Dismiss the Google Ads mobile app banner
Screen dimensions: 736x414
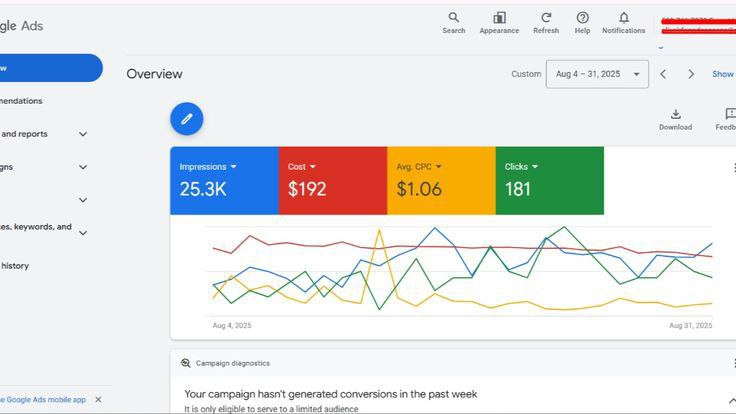tap(98, 399)
